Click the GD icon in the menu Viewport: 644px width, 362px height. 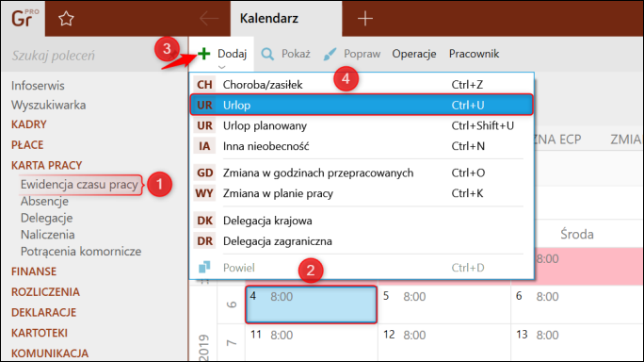(x=204, y=173)
